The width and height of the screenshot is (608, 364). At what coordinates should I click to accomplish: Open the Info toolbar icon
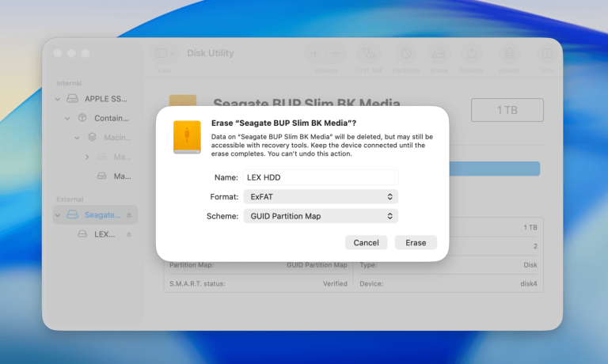tap(547, 53)
